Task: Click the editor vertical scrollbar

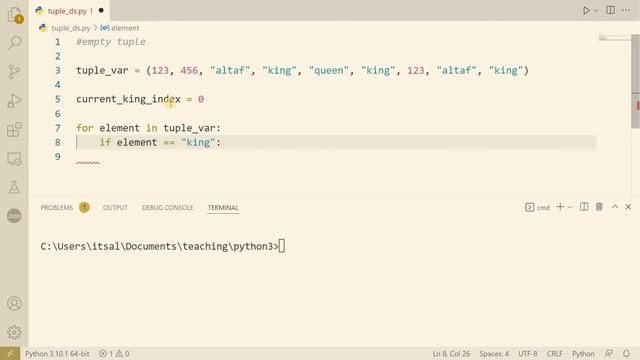Action: tap(636, 82)
